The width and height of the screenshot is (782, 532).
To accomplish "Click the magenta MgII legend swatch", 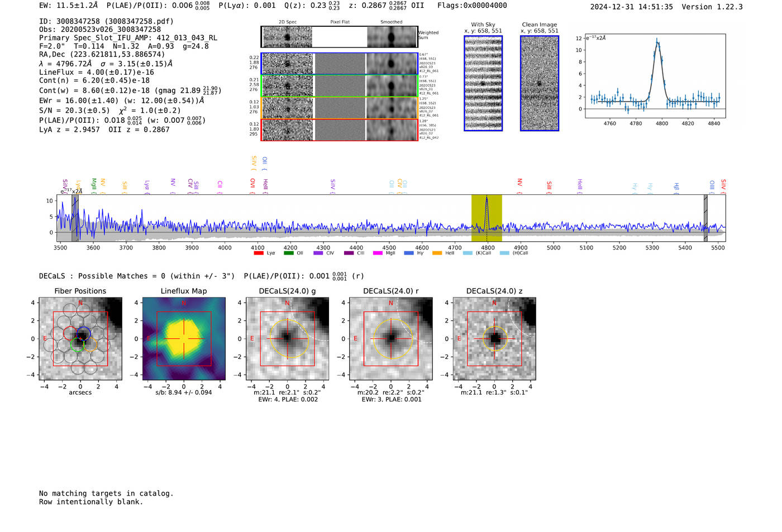I will point(378,253).
